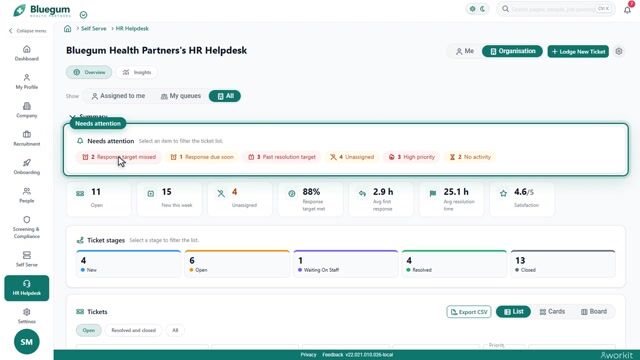Switch tickets to List view
Screen dimensions: 640x360
tap(513, 312)
